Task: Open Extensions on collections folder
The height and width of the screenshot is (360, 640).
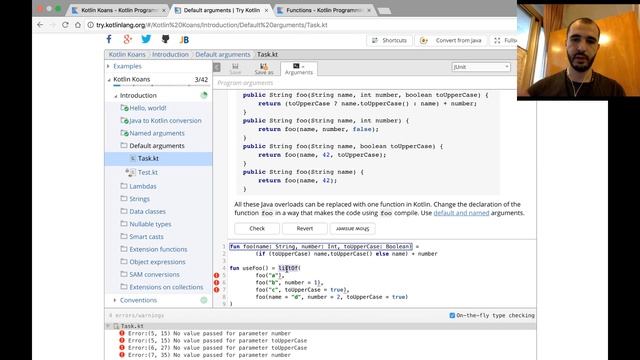Action: click(166, 287)
